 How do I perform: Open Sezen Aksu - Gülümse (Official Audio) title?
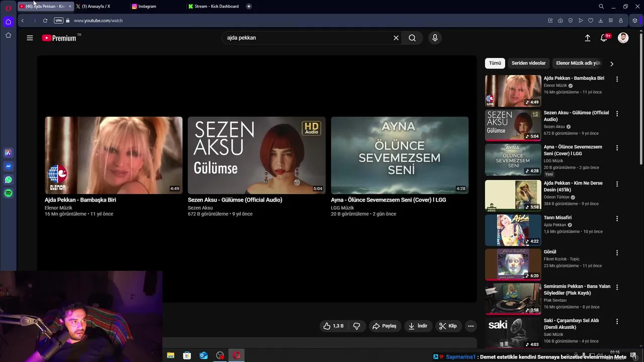pos(235,200)
